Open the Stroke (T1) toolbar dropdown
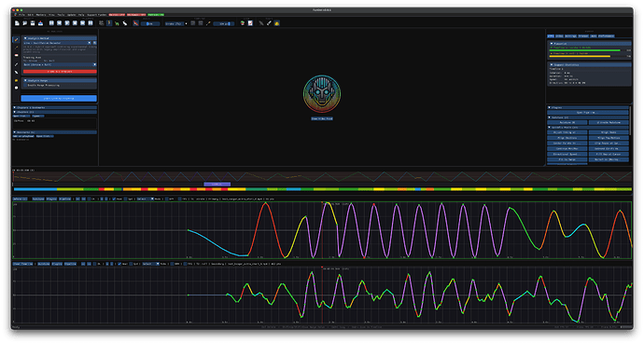Screen dimensions: 644x343 175,24
